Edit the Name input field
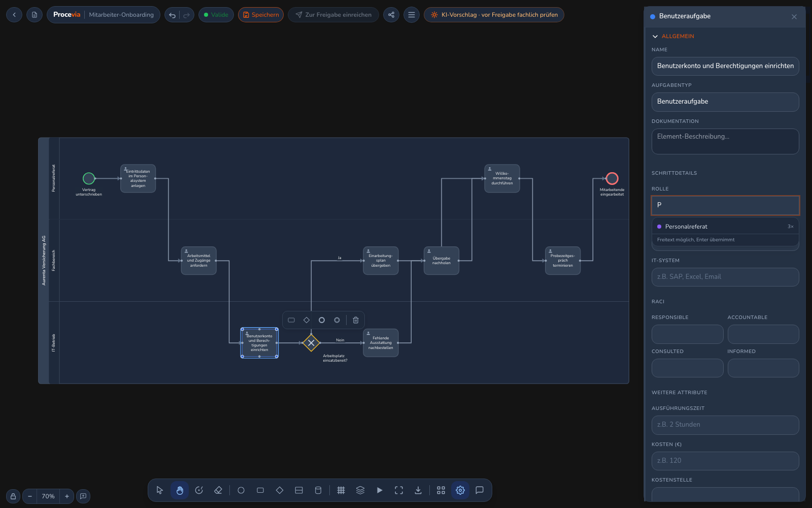This screenshot has width=812, height=508. (725, 66)
